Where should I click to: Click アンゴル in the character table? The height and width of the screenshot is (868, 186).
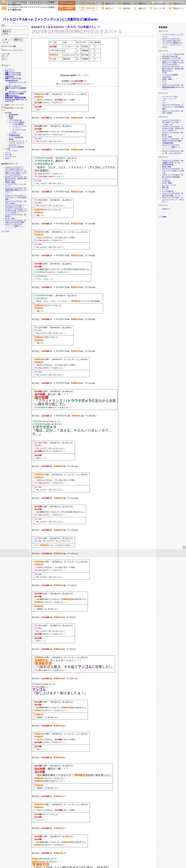click(x=53, y=59)
